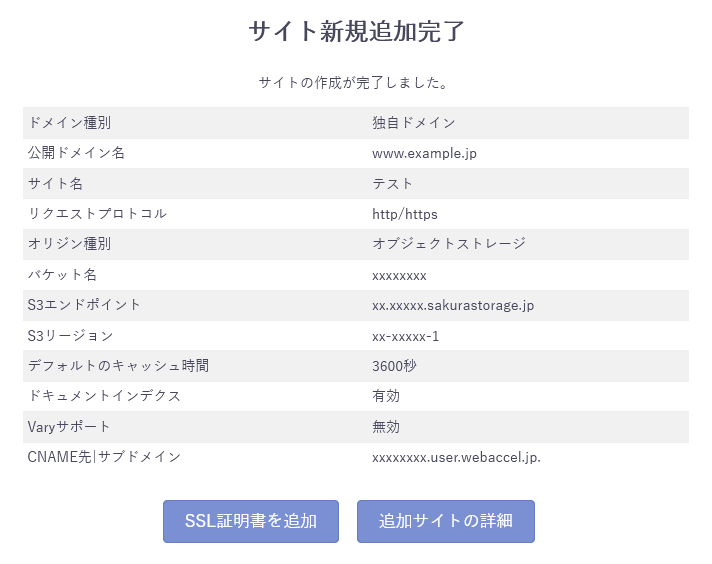Click the SSL証明書を追加 button
This screenshot has height=564, width=712.
pos(251,521)
